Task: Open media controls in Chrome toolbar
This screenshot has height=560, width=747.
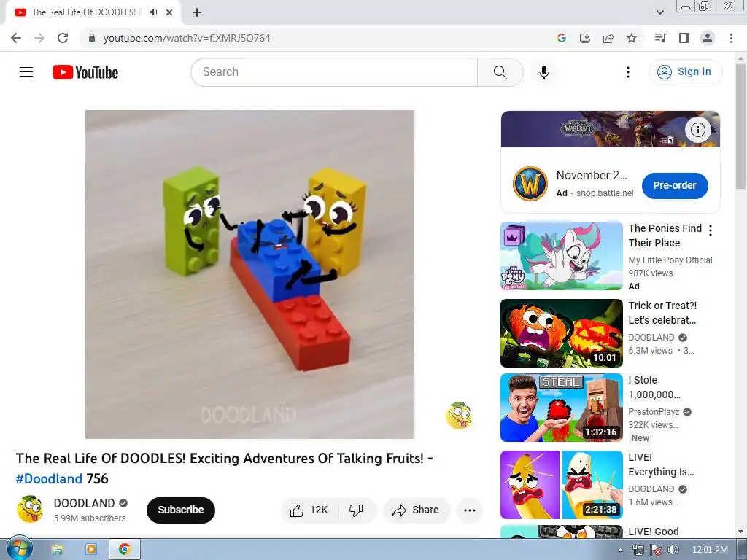Action: (x=660, y=38)
